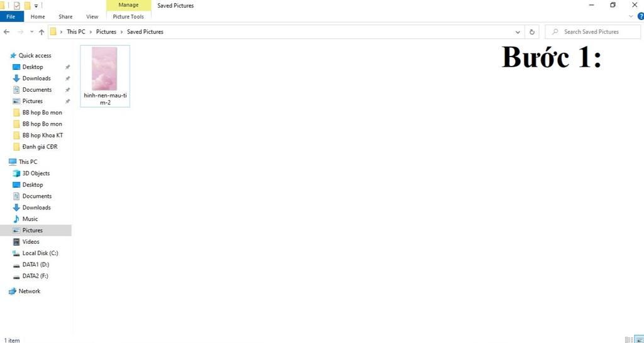Screen dimensions: 644x343
Task: Expand address bar history dropdown
Action: point(518,31)
